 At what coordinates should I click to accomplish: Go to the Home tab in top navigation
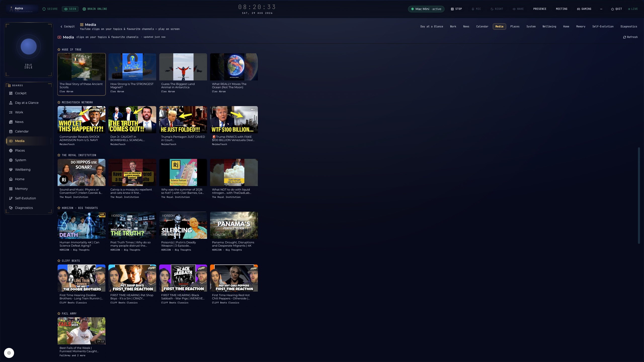click(x=566, y=27)
